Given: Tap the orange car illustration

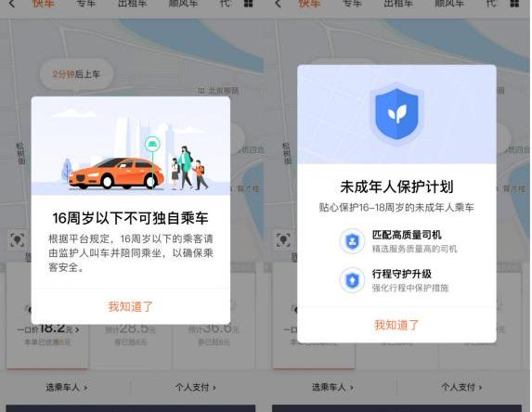Looking at the screenshot, I should click(x=116, y=174).
